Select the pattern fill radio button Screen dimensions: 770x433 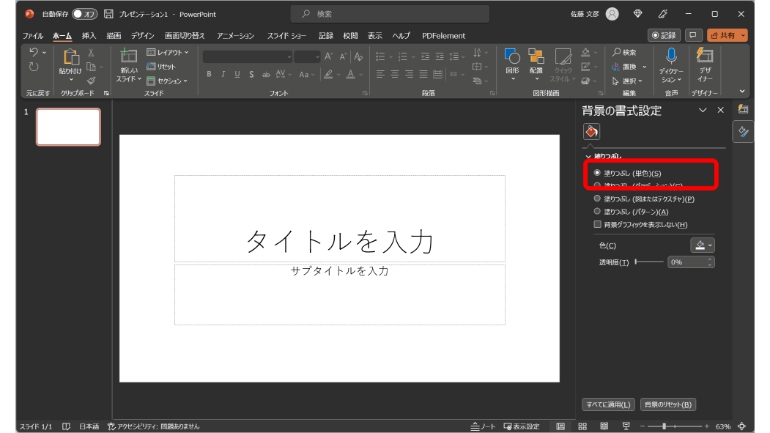click(598, 211)
